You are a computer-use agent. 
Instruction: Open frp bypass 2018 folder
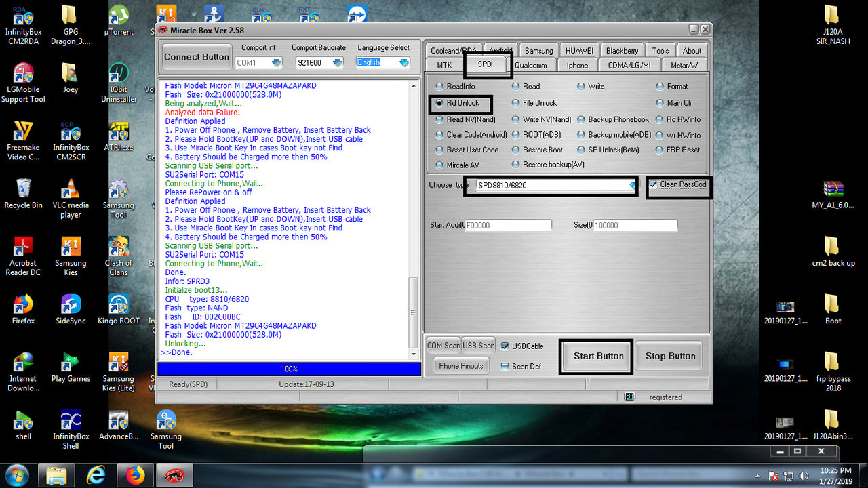click(833, 371)
